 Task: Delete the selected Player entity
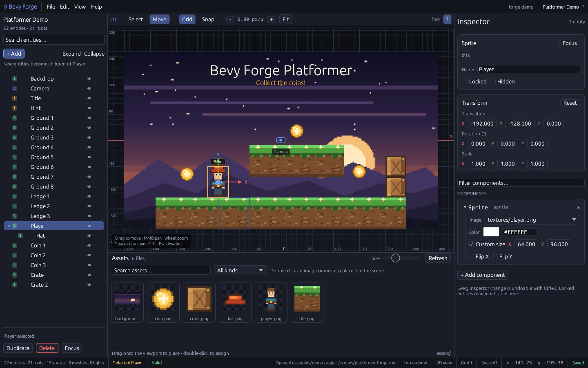(x=47, y=348)
